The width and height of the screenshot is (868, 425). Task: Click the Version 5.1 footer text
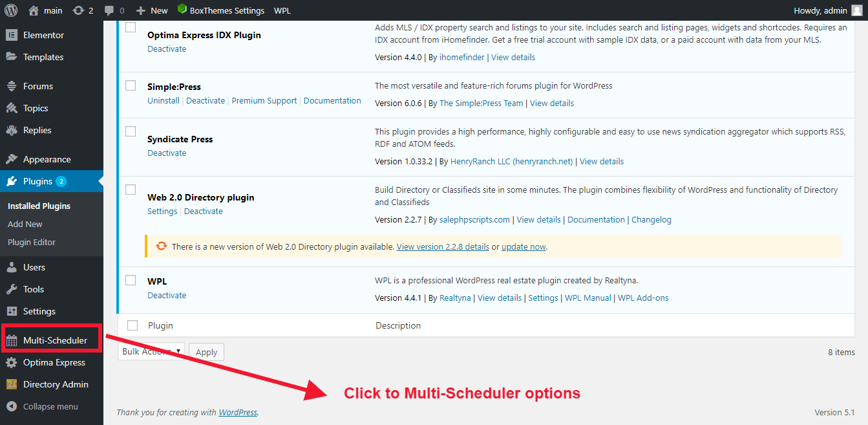click(834, 412)
